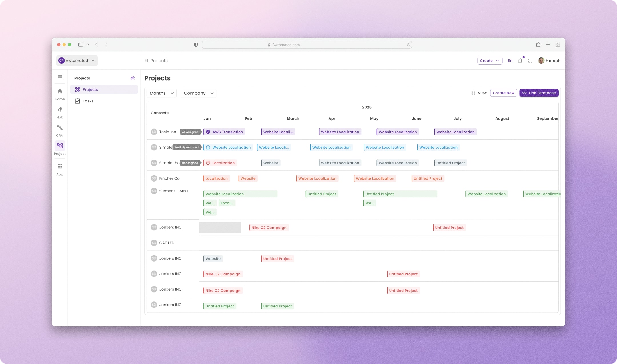Click the Tesla Inc contact avatar
This screenshot has width=617, height=364.
click(x=154, y=132)
